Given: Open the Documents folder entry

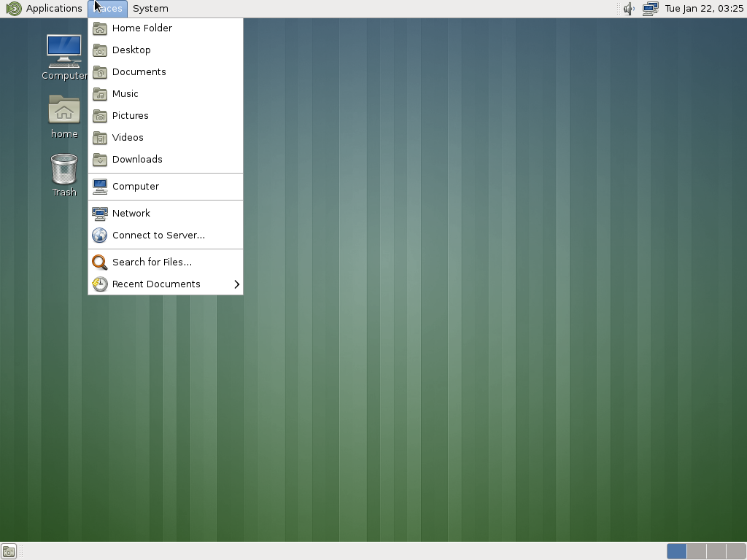Looking at the screenshot, I should click(139, 71).
